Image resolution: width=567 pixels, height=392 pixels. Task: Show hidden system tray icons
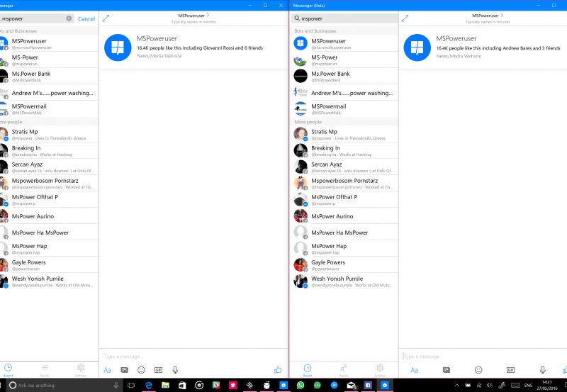pos(456,386)
